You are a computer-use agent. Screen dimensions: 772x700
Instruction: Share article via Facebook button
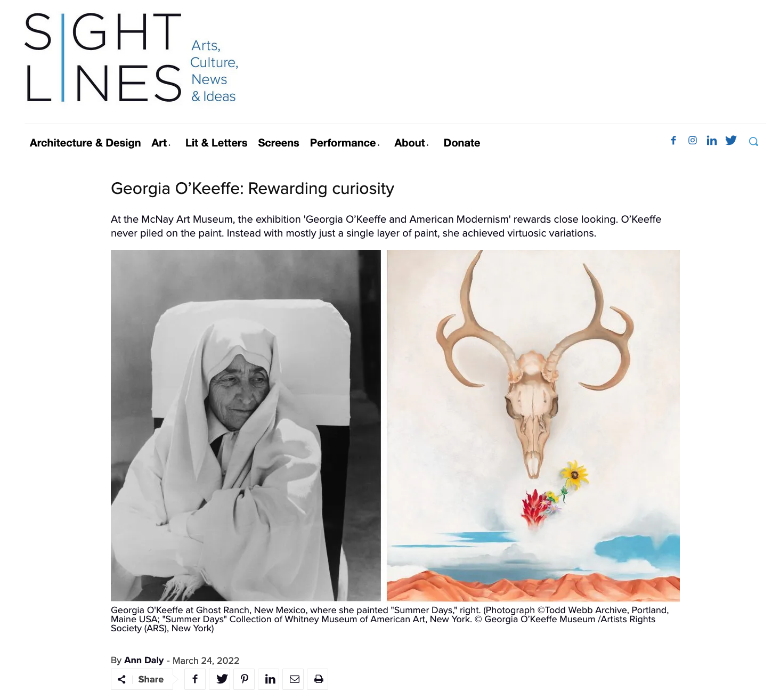pos(195,679)
